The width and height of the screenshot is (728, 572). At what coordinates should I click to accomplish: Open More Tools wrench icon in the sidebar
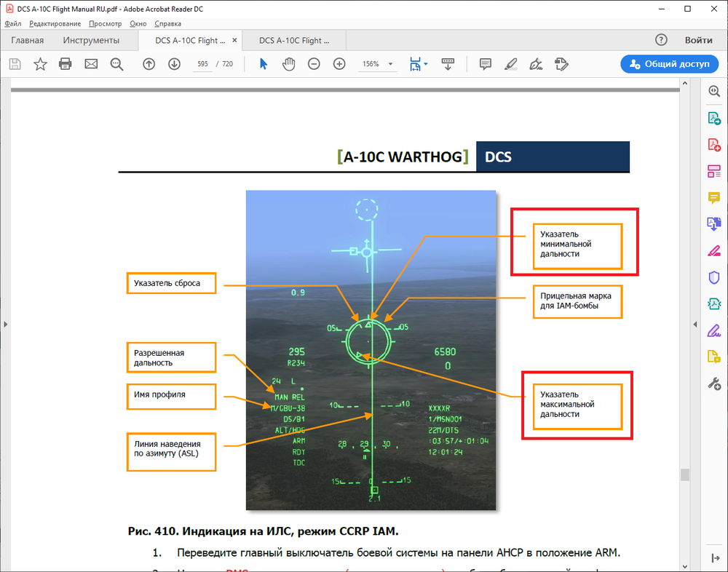714,384
